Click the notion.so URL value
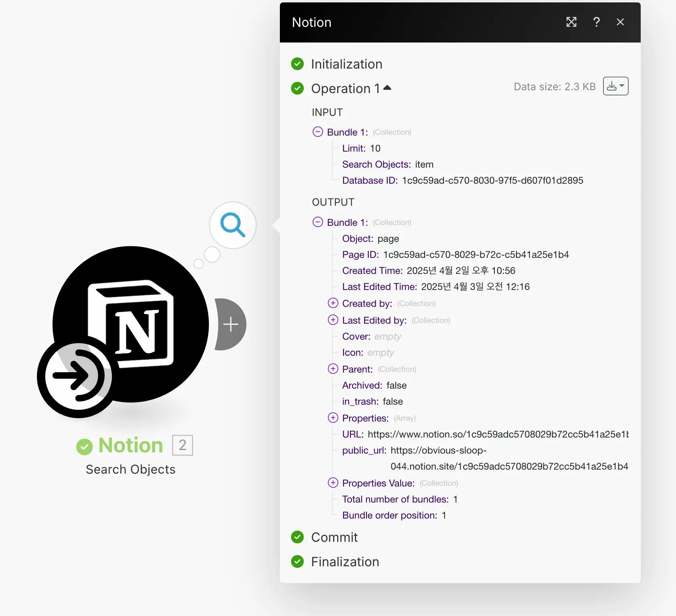676x616 pixels. click(498, 434)
